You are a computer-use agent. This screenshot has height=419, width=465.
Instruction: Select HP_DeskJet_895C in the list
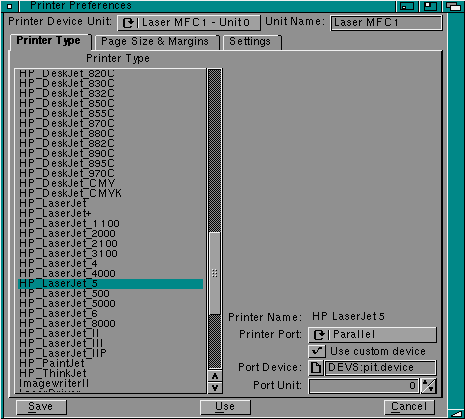(x=110, y=163)
